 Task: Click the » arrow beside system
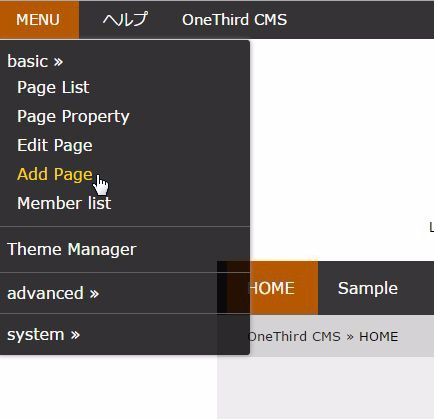coord(75,335)
